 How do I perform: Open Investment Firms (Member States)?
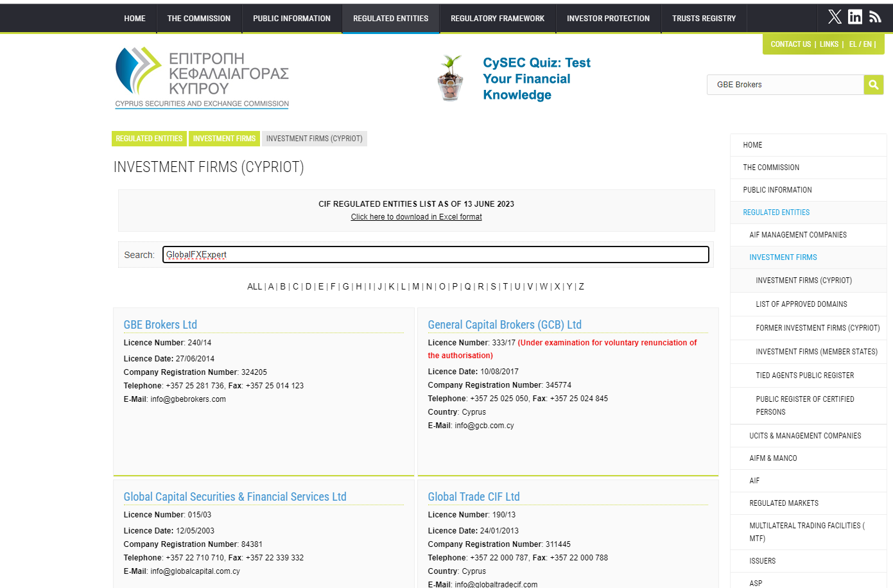(808, 352)
